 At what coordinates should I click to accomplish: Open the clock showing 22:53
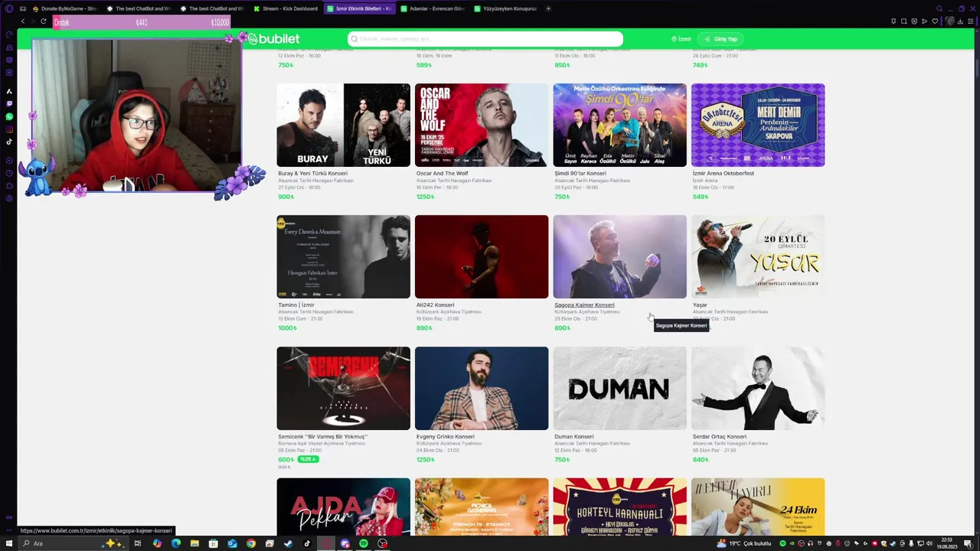(x=947, y=543)
